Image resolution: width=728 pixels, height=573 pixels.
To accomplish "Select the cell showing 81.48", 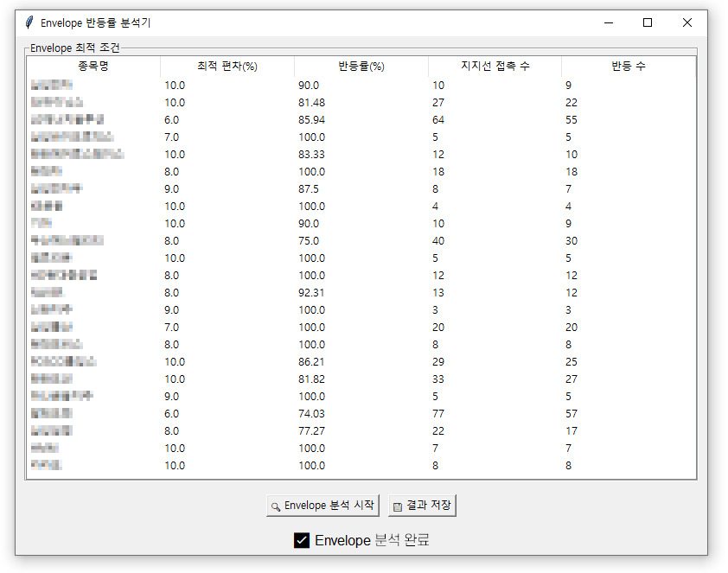I will (311, 103).
